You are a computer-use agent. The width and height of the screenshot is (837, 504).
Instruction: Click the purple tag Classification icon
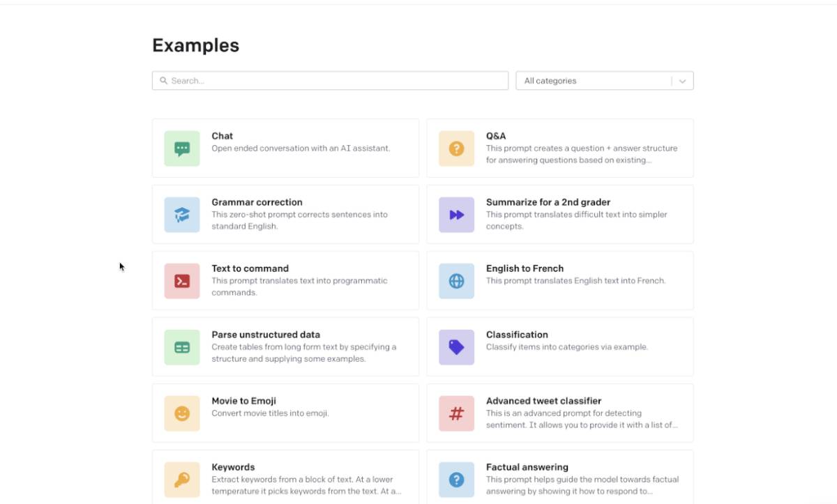point(456,347)
